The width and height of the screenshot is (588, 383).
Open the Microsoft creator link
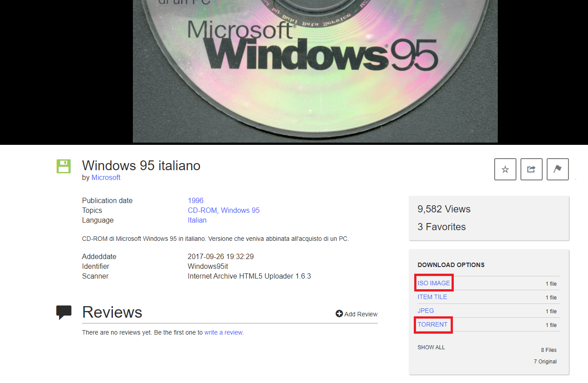[x=106, y=177]
